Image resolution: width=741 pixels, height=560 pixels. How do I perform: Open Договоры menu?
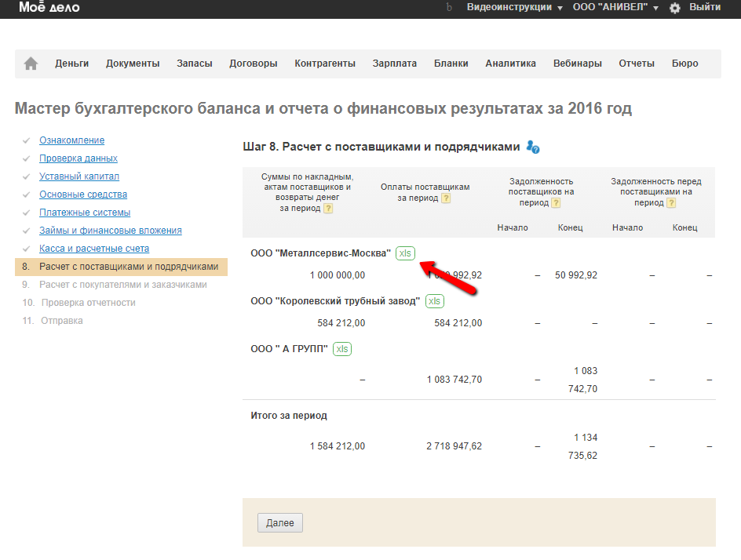254,64
